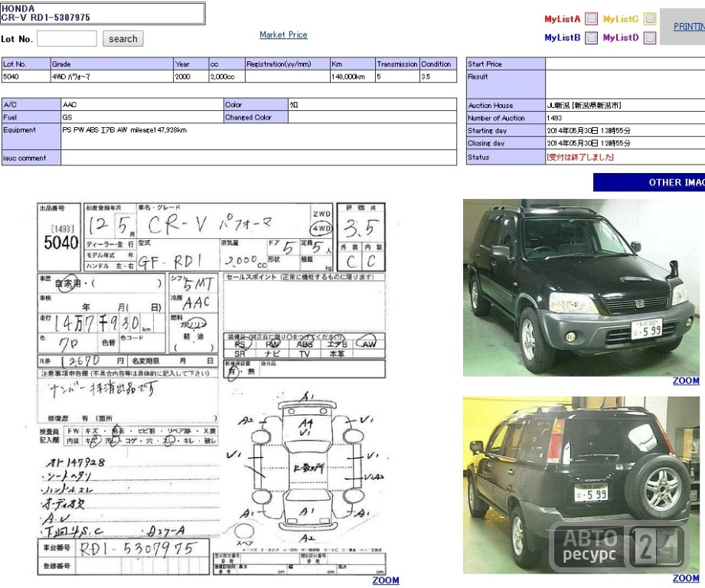Click the Auction House name value

click(583, 105)
